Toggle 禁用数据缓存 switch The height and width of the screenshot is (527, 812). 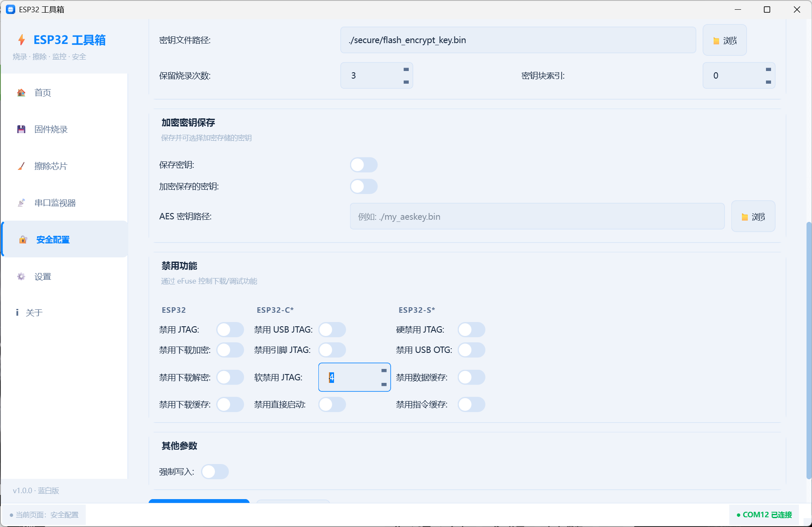pos(471,377)
